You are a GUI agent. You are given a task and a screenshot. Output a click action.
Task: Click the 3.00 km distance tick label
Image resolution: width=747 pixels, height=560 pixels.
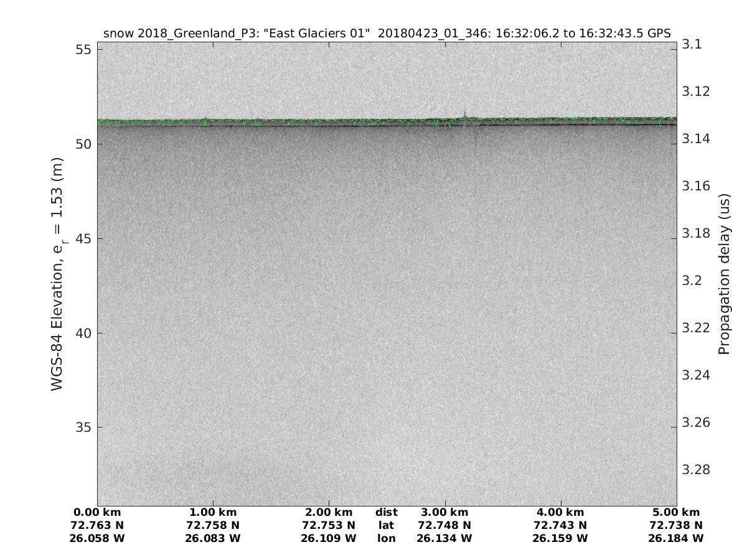click(444, 513)
